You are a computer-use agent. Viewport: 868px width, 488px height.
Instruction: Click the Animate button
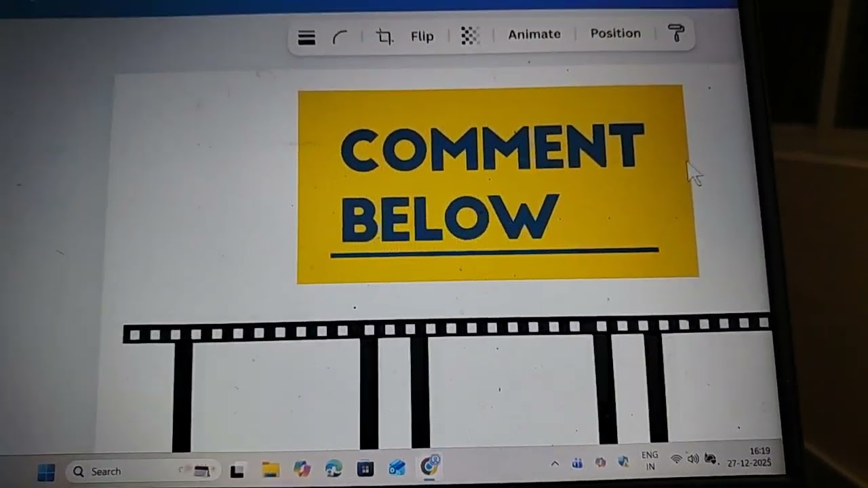(x=534, y=34)
